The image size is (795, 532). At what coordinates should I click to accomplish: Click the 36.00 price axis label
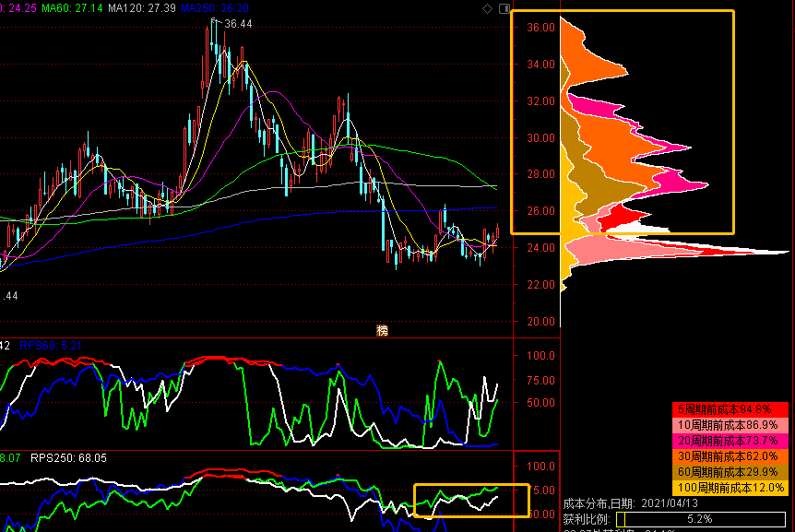[540, 28]
